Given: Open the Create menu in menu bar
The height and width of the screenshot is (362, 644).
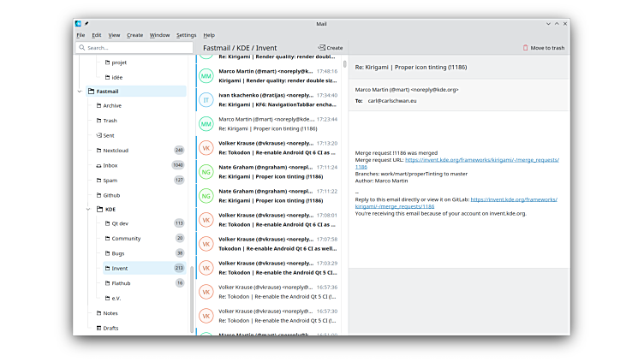Looking at the screenshot, I should [x=134, y=35].
